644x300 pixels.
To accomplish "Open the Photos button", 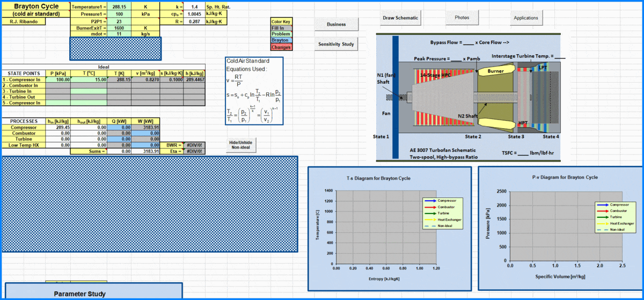I will tap(462, 18).
